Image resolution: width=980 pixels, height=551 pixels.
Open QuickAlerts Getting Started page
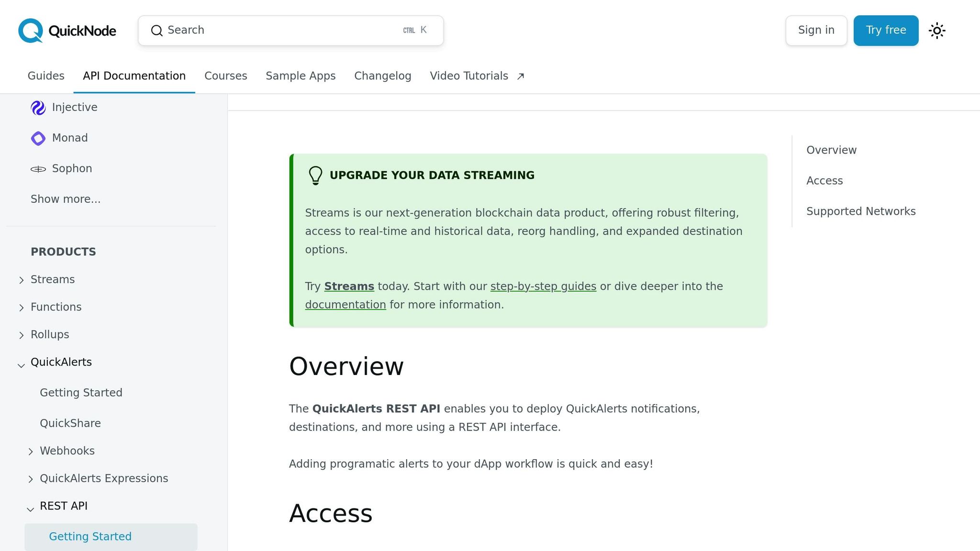pyautogui.click(x=81, y=393)
